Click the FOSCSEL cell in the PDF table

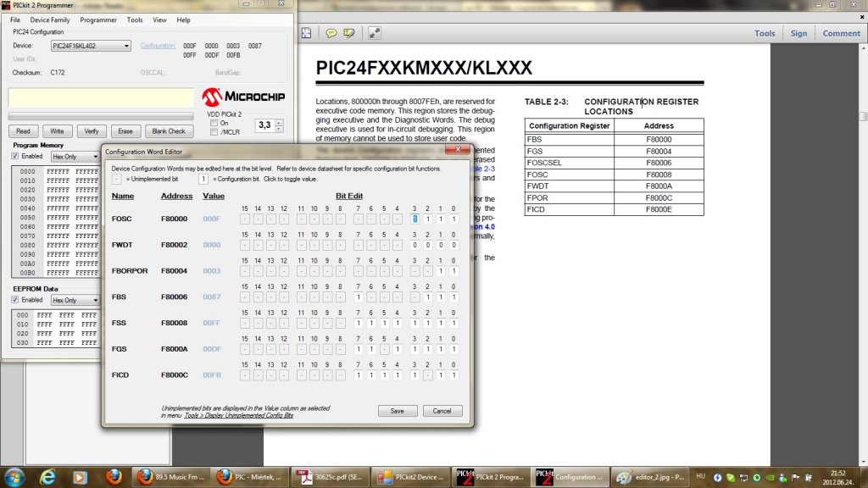click(569, 164)
